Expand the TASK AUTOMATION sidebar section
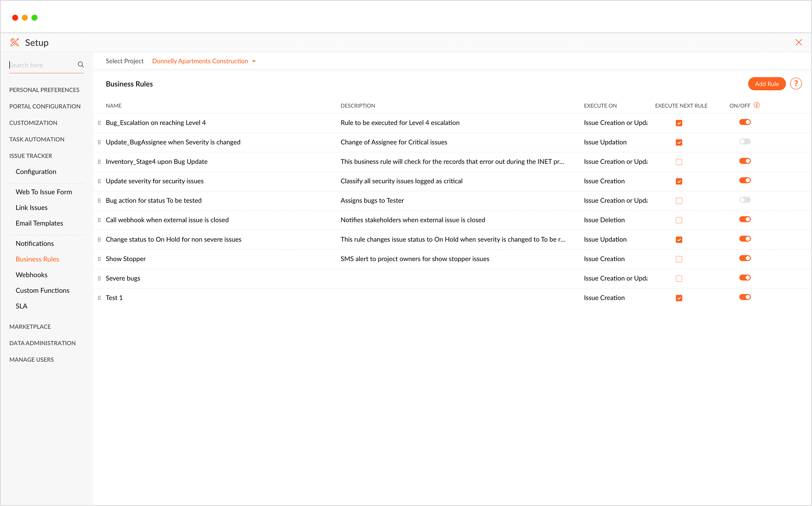The image size is (812, 506). (x=37, y=139)
